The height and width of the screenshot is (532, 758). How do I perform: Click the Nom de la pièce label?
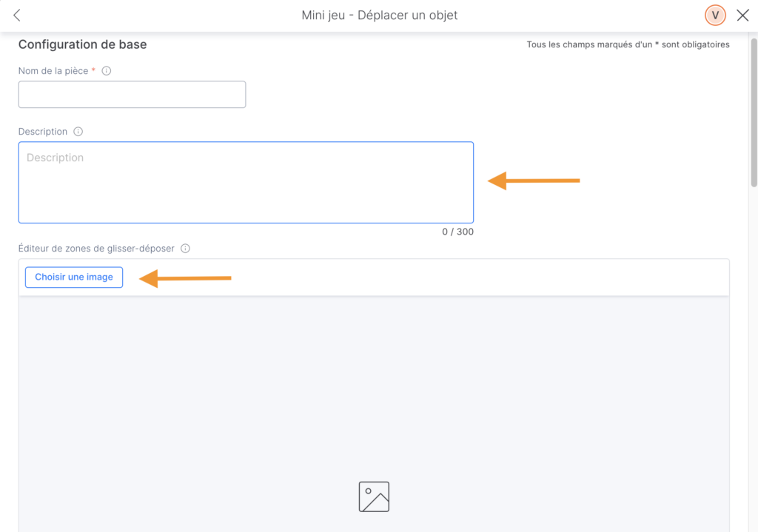tap(52, 71)
